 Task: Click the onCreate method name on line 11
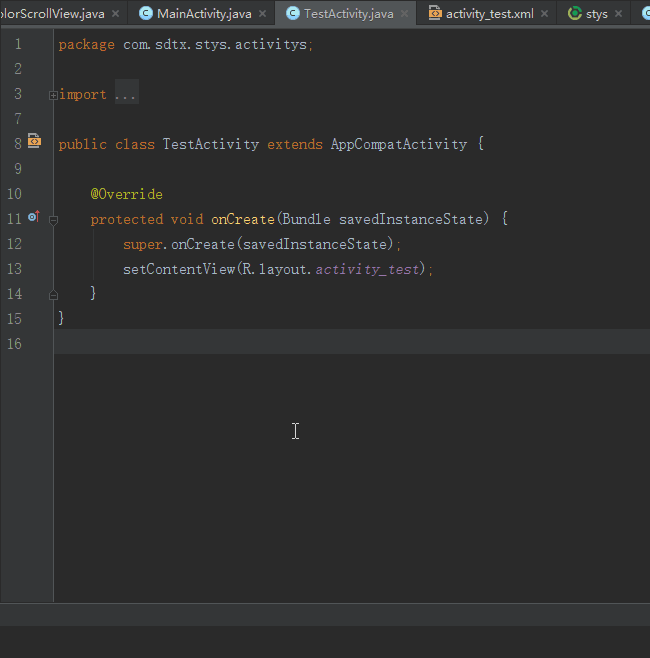tap(243, 219)
